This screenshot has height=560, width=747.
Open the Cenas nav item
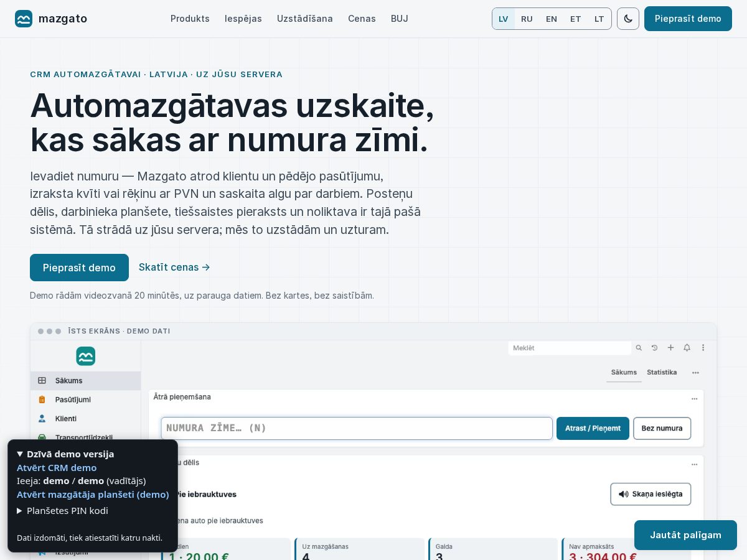pyautogui.click(x=362, y=19)
